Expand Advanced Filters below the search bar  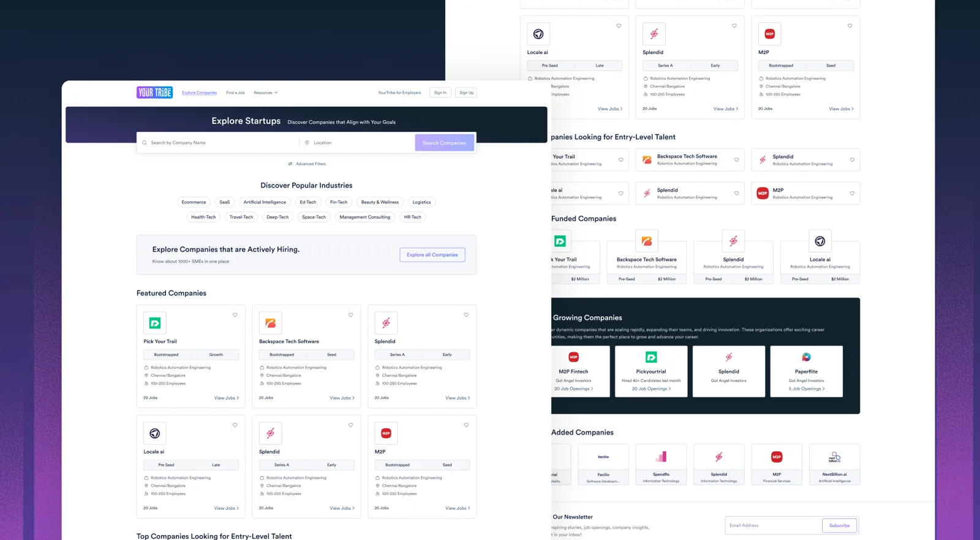point(307,164)
